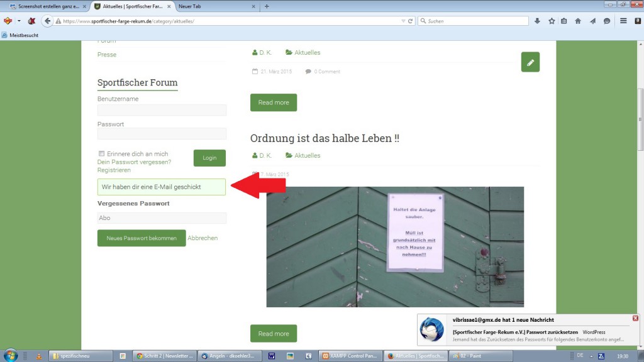Switch to Schritt 2 Newsletter Chrome window
Viewport: 644px width, 362px height.
pyautogui.click(x=165, y=356)
